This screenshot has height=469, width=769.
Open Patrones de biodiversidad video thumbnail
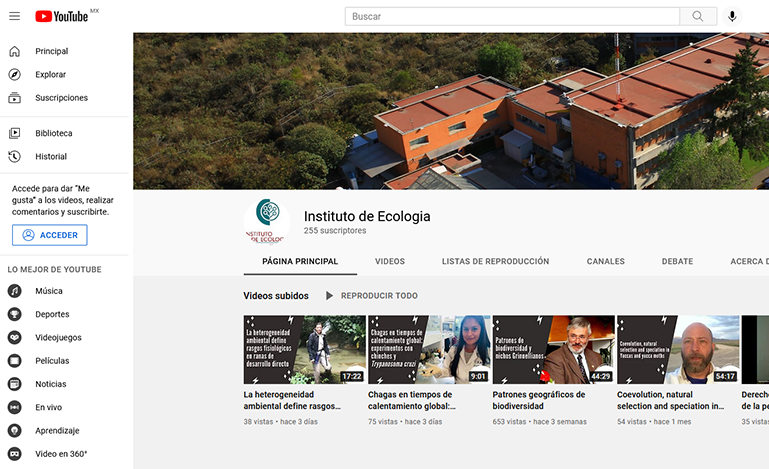[554, 349]
